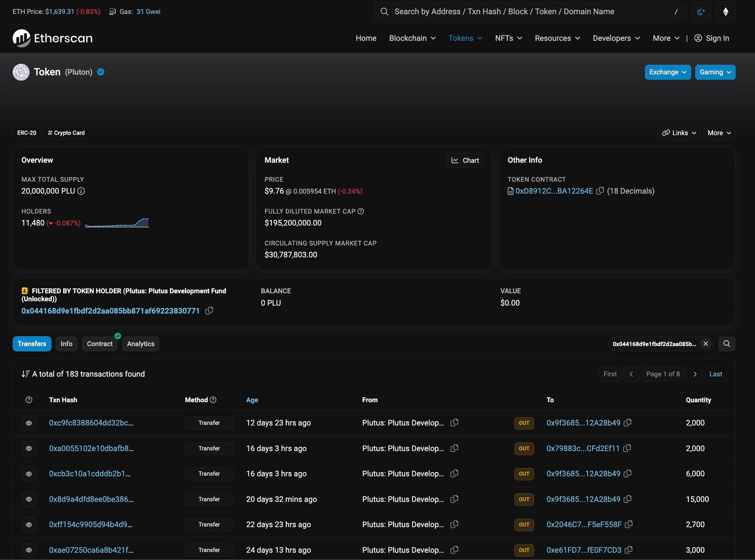
Task: Copy token contract address 0xD8912C
Action: click(x=600, y=191)
